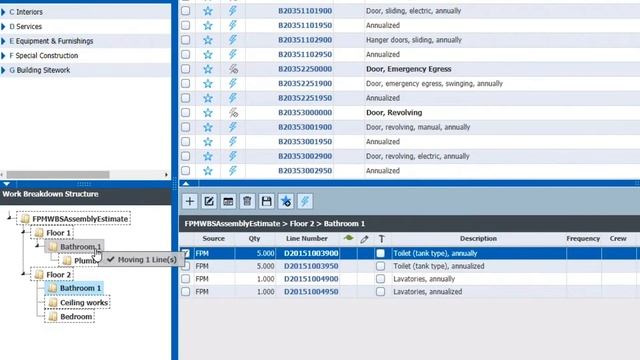Click the pencil icon column header

click(364, 239)
